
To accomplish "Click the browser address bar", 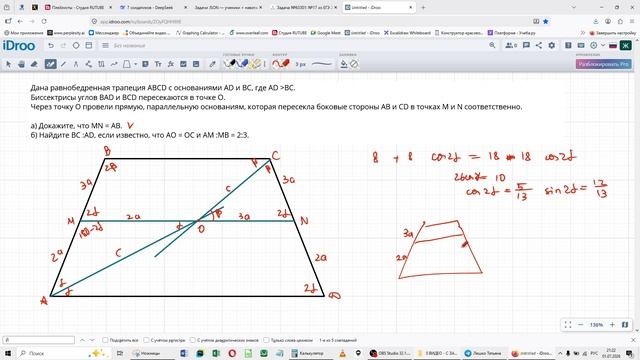I will pyautogui.click(x=310, y=21).
